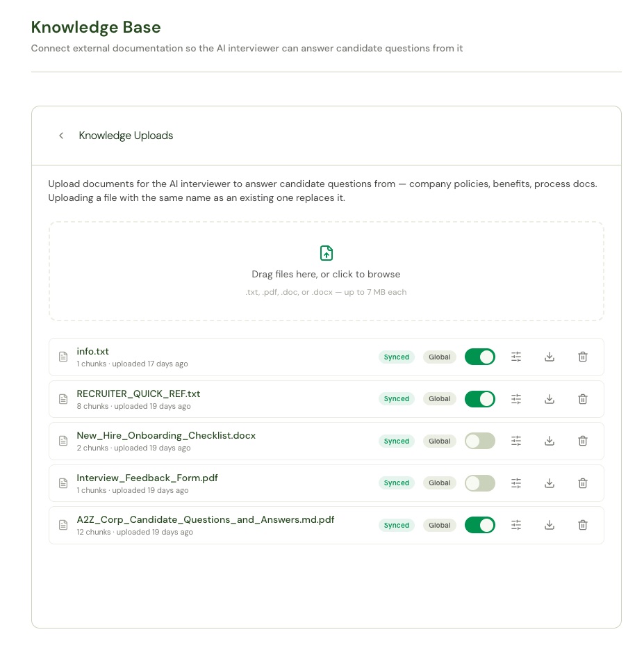Image resolution: width=644 pixels, height=657 pixels.
Task: Open settings sliders for info.txt
Action: point(516,357)
